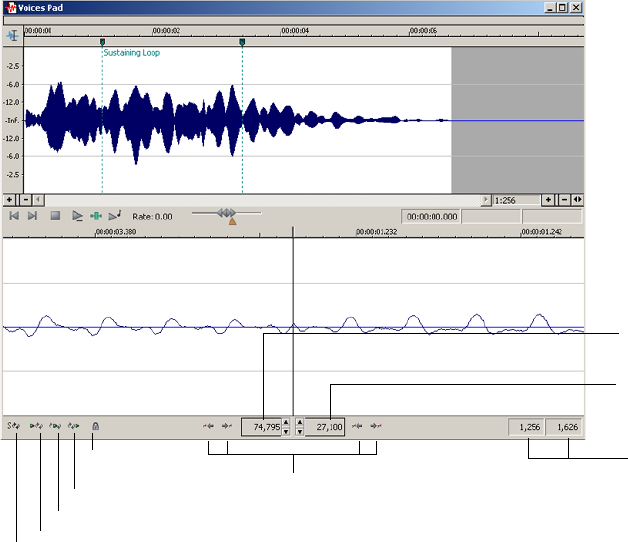This screenshot has width=628, height=542.
Task: Click the Play Normal button
Action: pos(77,216)
